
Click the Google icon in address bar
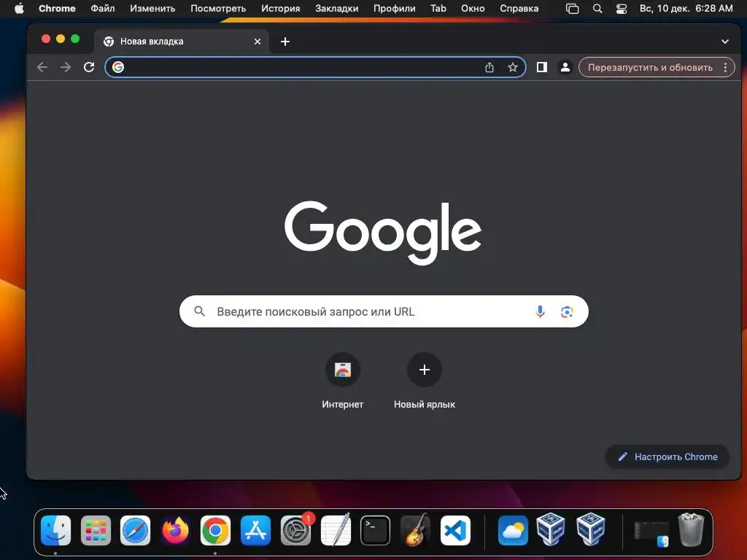pos(118,67)
